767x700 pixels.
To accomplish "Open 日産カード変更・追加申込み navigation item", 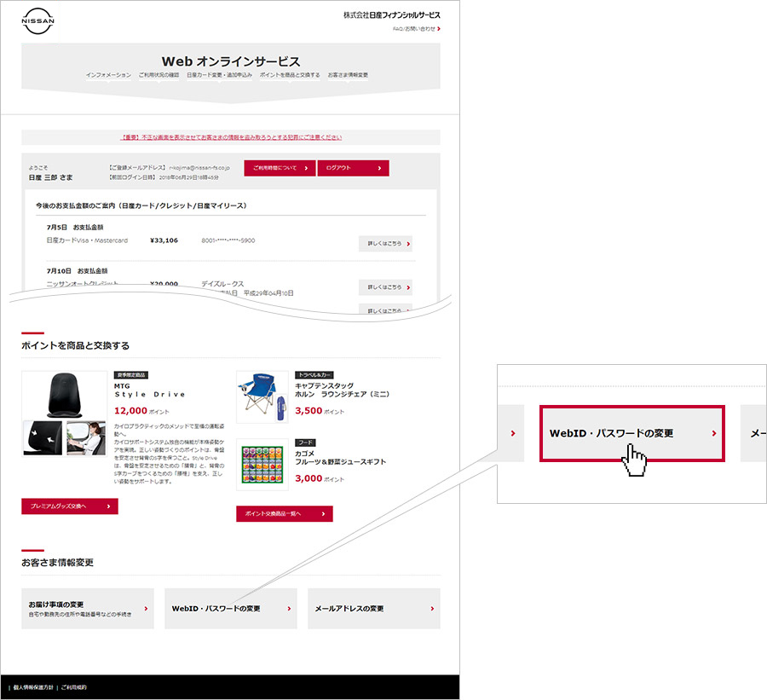I will tap(219, 75).
